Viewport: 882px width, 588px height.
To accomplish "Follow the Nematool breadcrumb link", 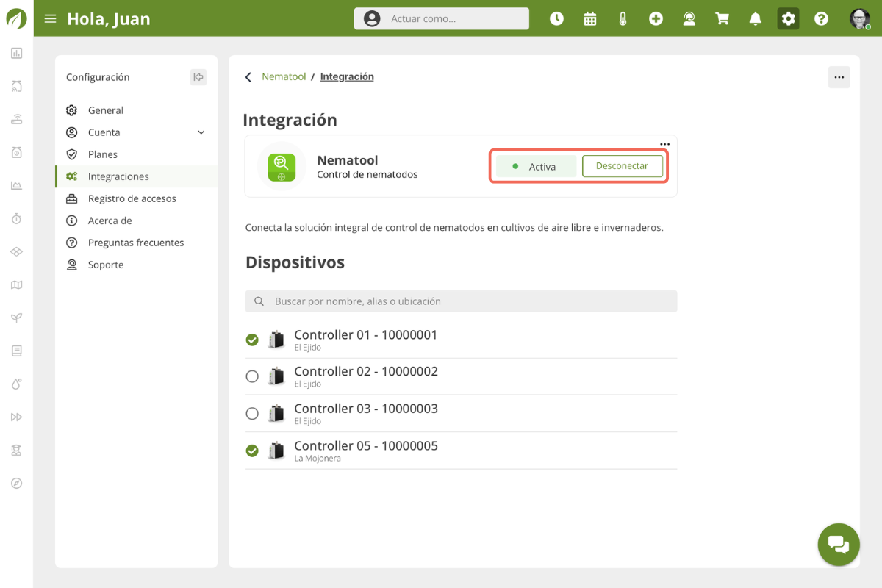I will click(x=284, y=76).
